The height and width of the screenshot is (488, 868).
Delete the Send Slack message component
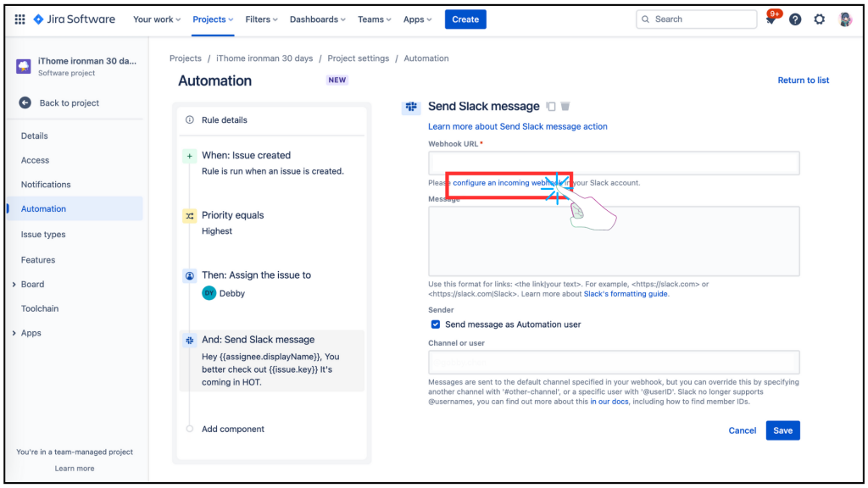point(565,106)
